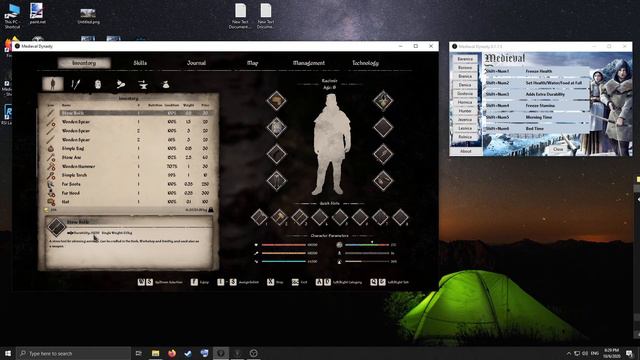Select the Simple Bag inventory row

click(129, 148)
